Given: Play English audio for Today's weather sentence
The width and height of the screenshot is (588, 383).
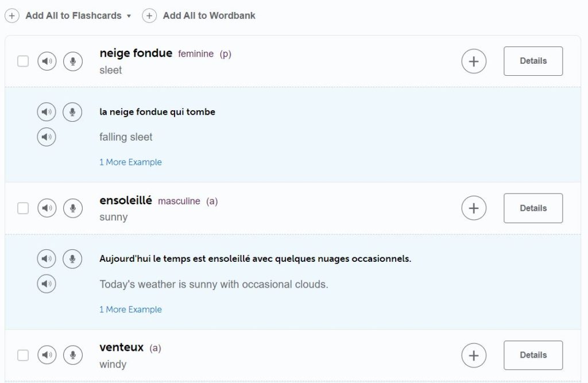Looking at the screenshot, I should click(47, 284).
